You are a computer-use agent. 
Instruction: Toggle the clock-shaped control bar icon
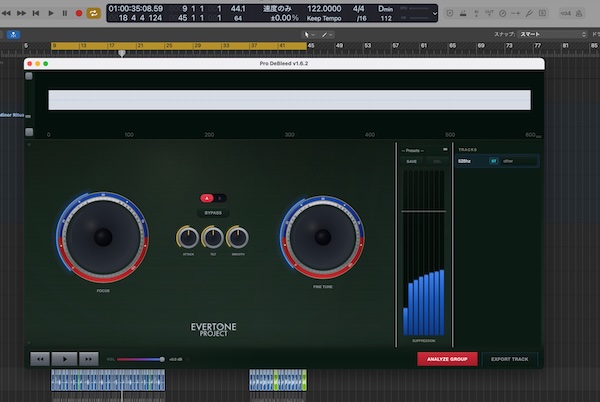[503, 13]
